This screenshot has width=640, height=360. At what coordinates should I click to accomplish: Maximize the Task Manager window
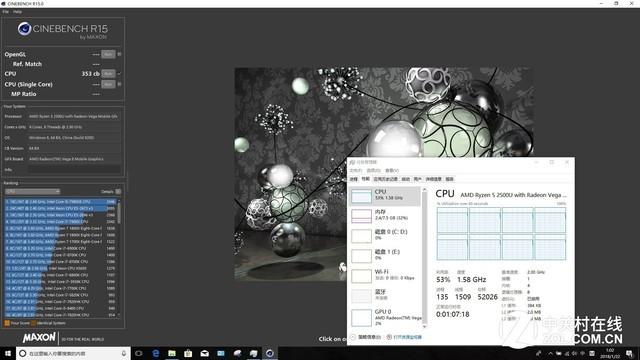[x=552, y=162]
